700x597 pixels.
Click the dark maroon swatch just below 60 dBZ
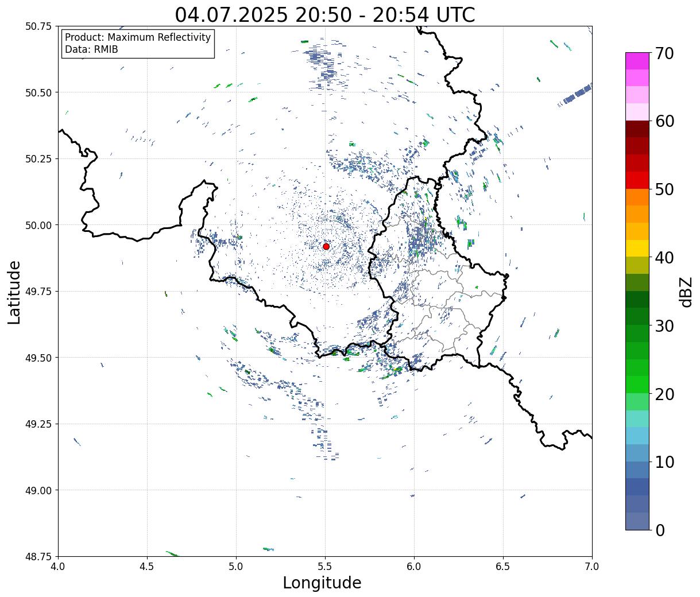(x=637, y=129)
